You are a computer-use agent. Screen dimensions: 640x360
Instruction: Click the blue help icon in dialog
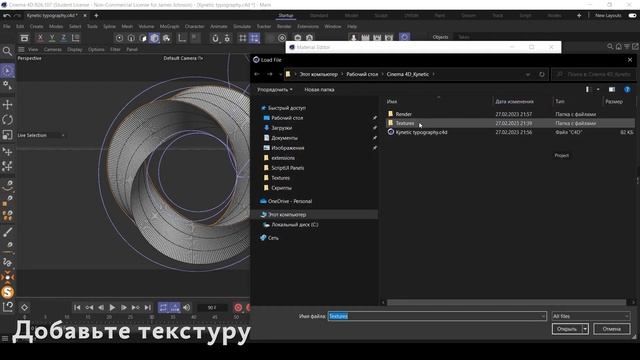click(x=627, y=89)
